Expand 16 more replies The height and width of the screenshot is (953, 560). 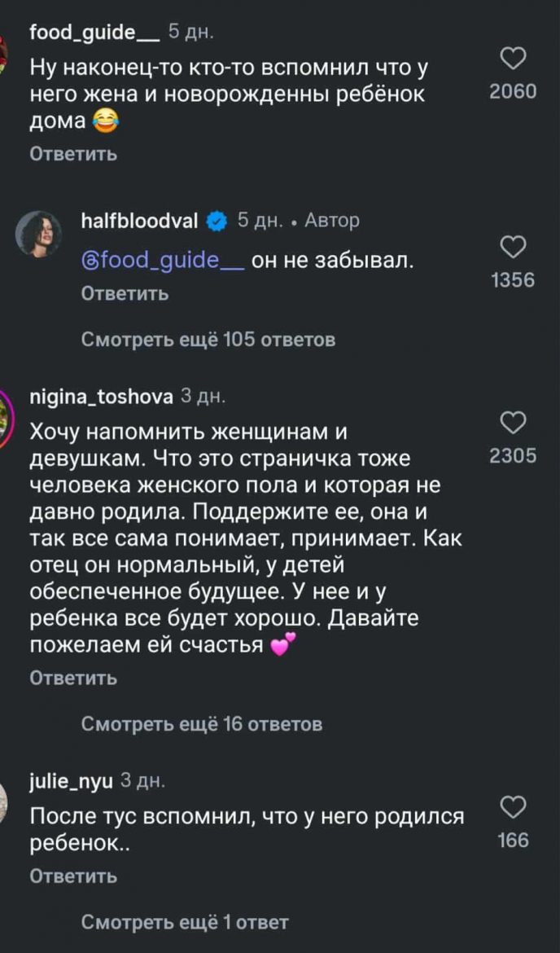point(202,723)
